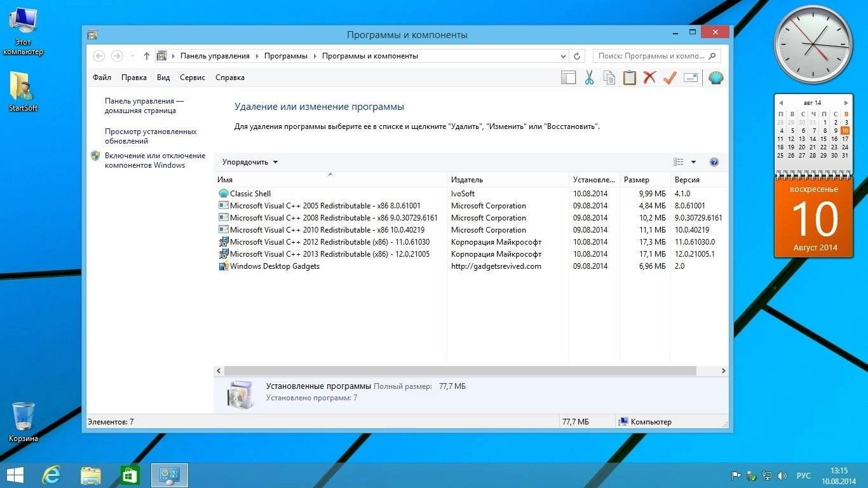Screen dimensions: 868x488
Task: Click the Forward navigation arrow
Action: (x=117, y=56)
